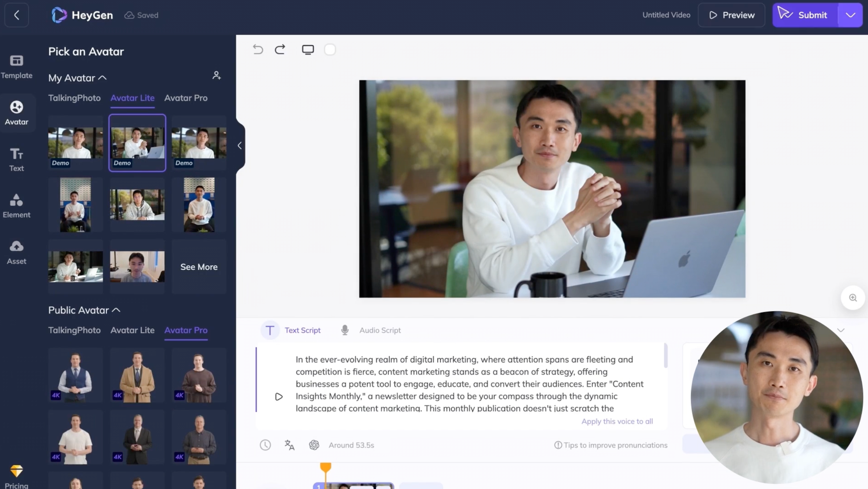Open the Submit dropdown arrow
Viewport: 868px width, 489px height.
point(850,15)
